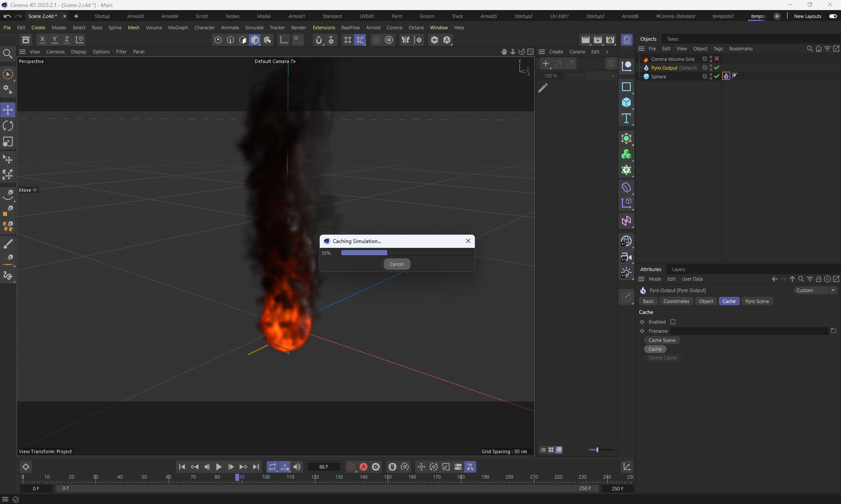The image size is (841, 504).
Task: Toggle the X axis lock icon
Action: pyautogui.click(x=42, y=39)
